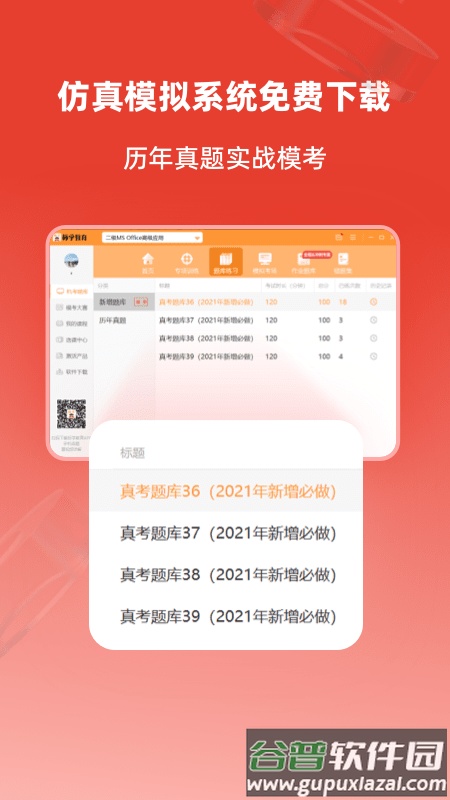Expand the 二级MS Office高级应用 subject dropdown

[x=152, y=237]
